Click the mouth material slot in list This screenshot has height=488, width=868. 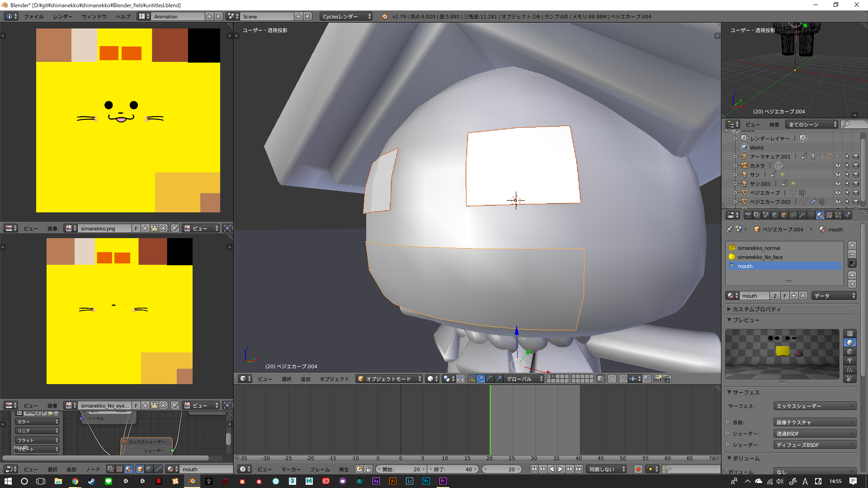(784, 266)
